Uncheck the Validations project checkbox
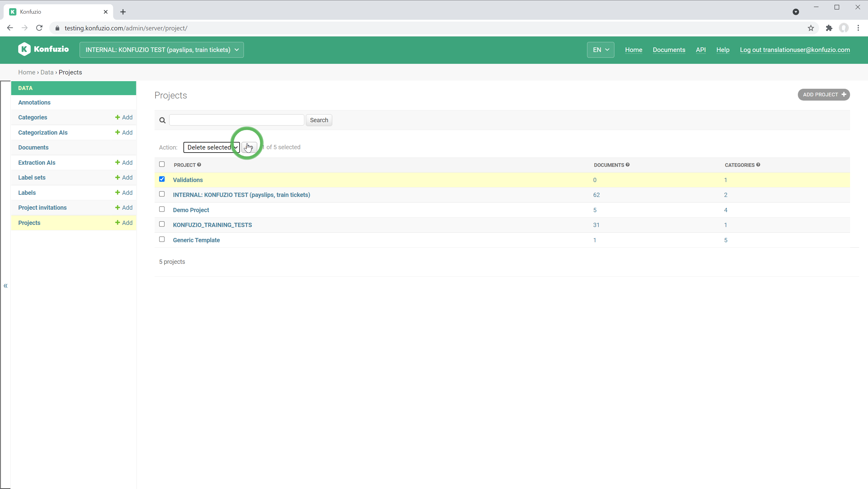 tap(162, 179)
